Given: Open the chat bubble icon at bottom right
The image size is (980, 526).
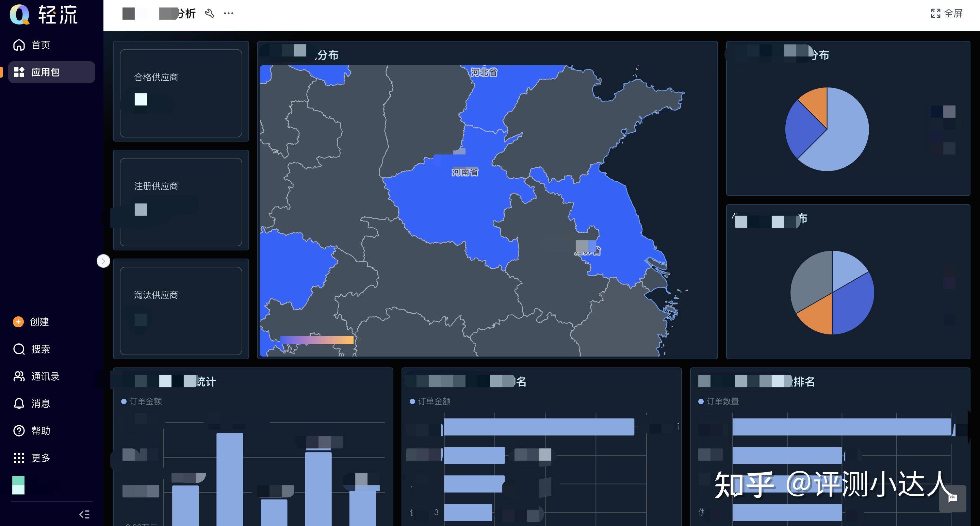Looking at the screenshot, I should (952, 499).
